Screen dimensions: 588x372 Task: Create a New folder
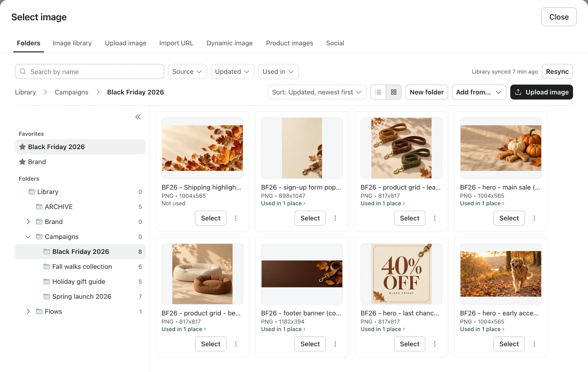[427, 92]
